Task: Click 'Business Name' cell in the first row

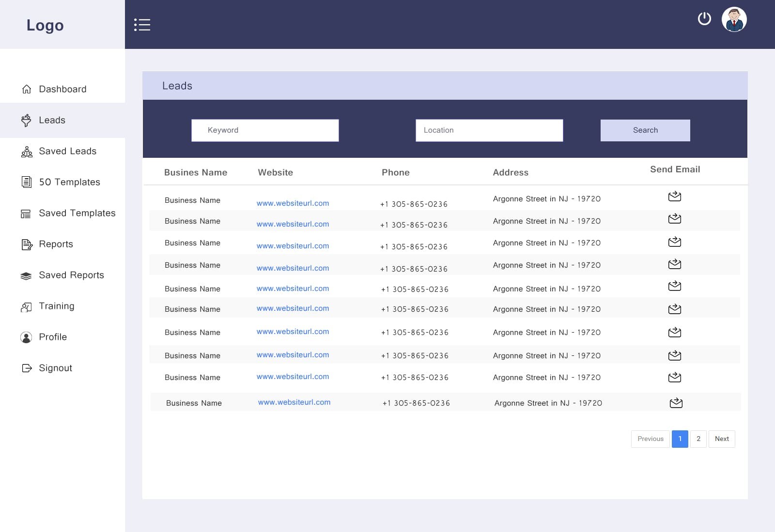Action: 192,200
